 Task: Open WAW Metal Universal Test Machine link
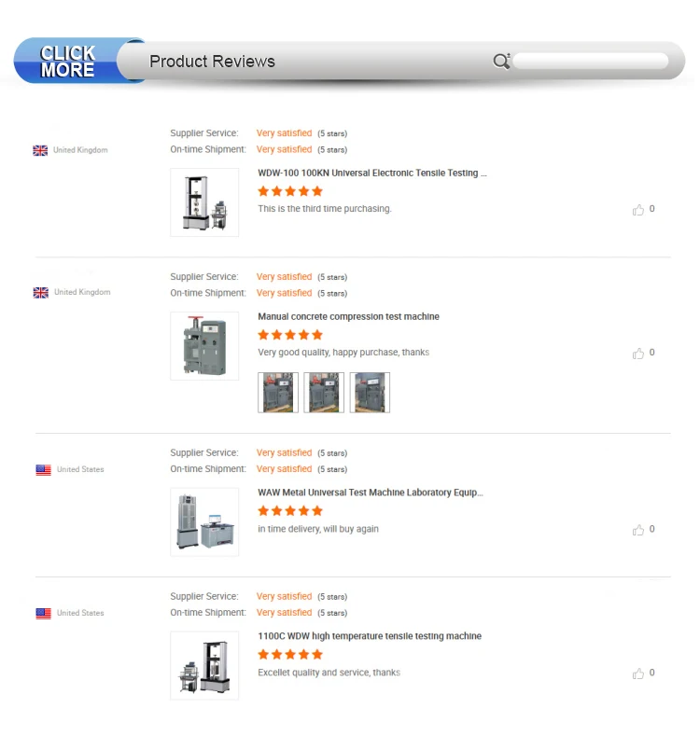[371, 493]
